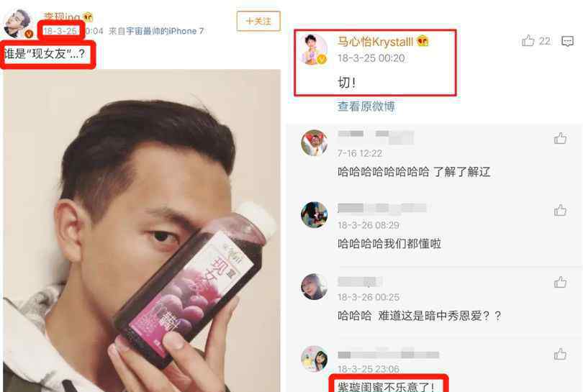
Task: Open 马心怡Krystalll's avatar
Action: [x=315, y=49]
